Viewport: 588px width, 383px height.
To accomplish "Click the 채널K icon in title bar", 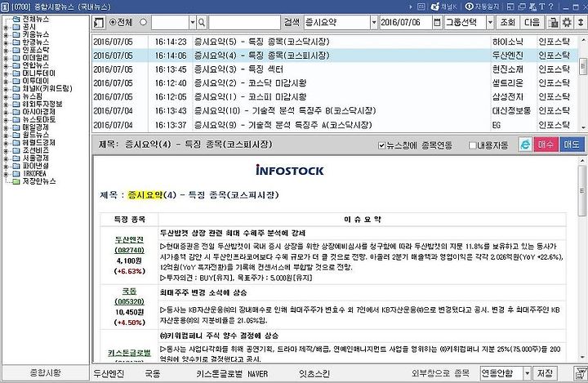I will pos(443,7).
